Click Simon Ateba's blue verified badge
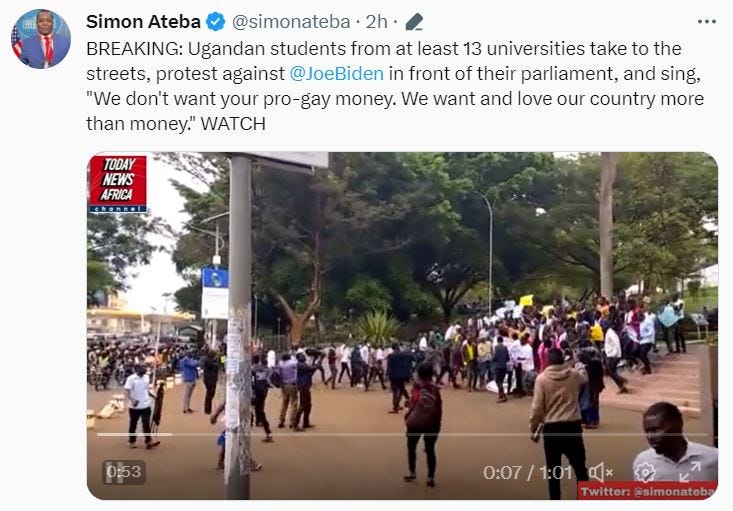 click(216, 22)
